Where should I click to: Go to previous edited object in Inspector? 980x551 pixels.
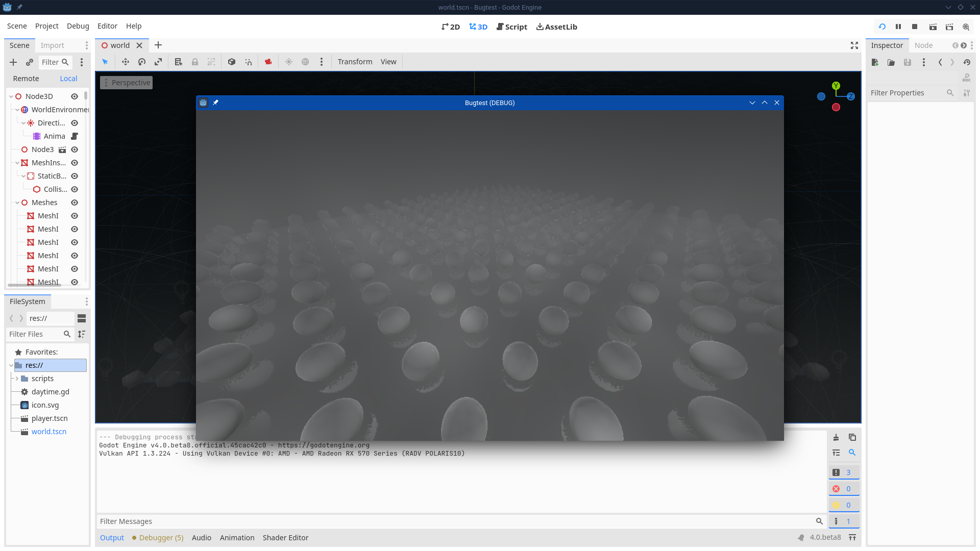click(x=940, y=62)
